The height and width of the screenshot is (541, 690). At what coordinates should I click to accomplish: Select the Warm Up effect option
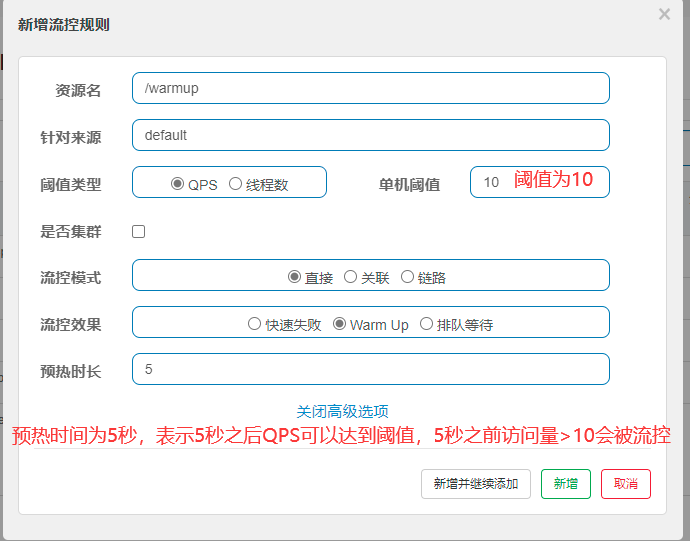(340, 324)
